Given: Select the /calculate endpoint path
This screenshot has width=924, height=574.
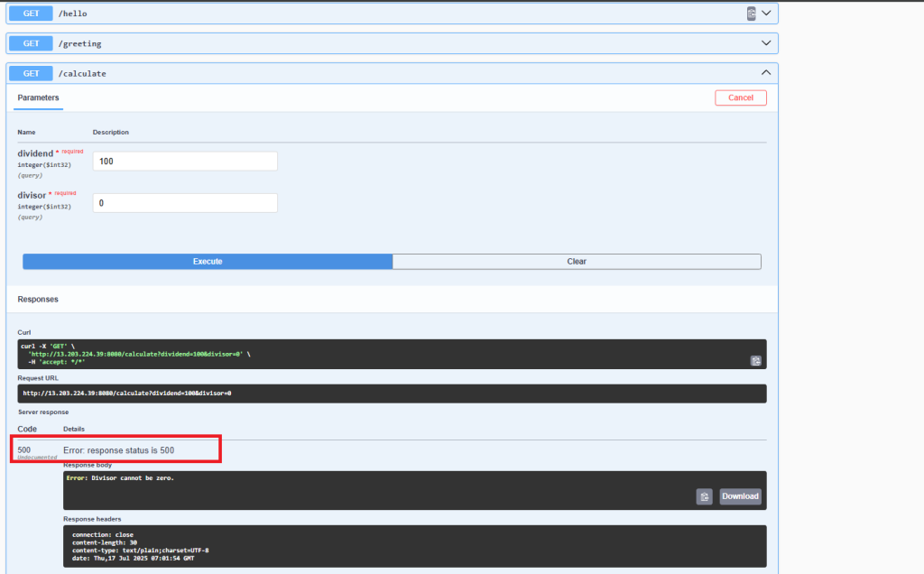Looking at the screenshot, I should pyautogui.click(x=82, y=74).
